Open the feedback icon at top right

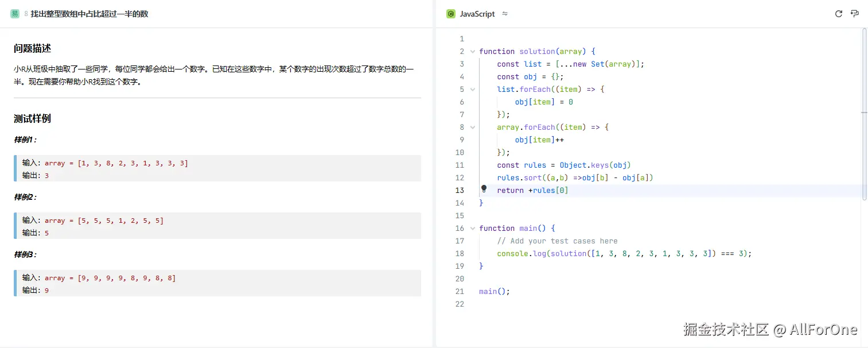click(854, 13)
